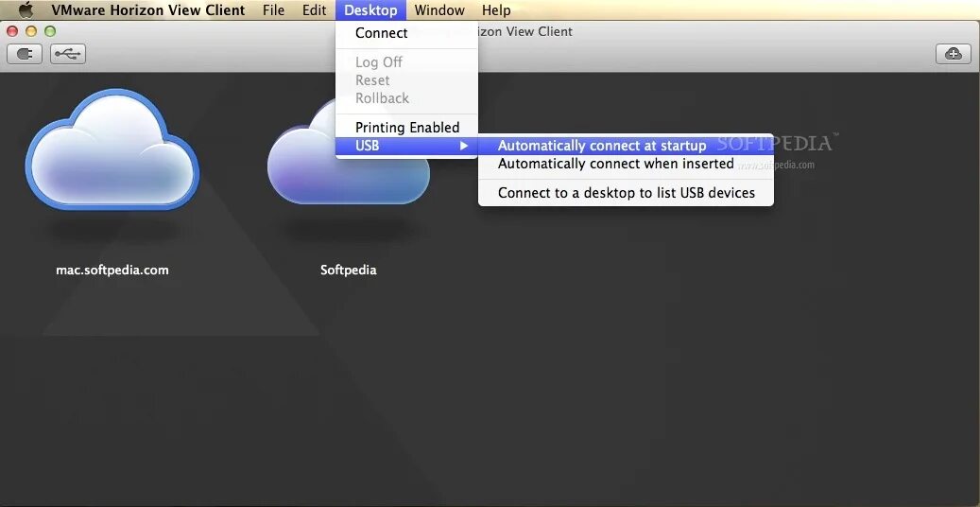Select the mac.softpedia.com cloud icon
Viewport: 980px width, 507px height.
click(112, 149)
